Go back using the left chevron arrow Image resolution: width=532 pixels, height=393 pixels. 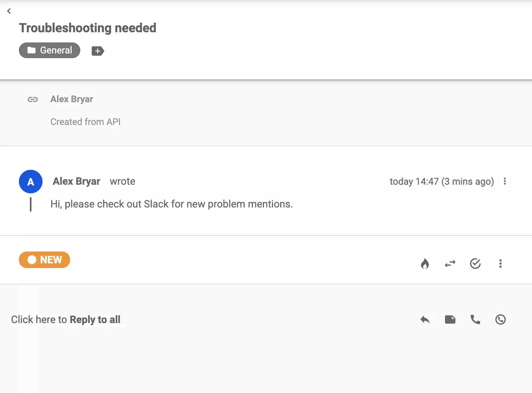[9, 11]
